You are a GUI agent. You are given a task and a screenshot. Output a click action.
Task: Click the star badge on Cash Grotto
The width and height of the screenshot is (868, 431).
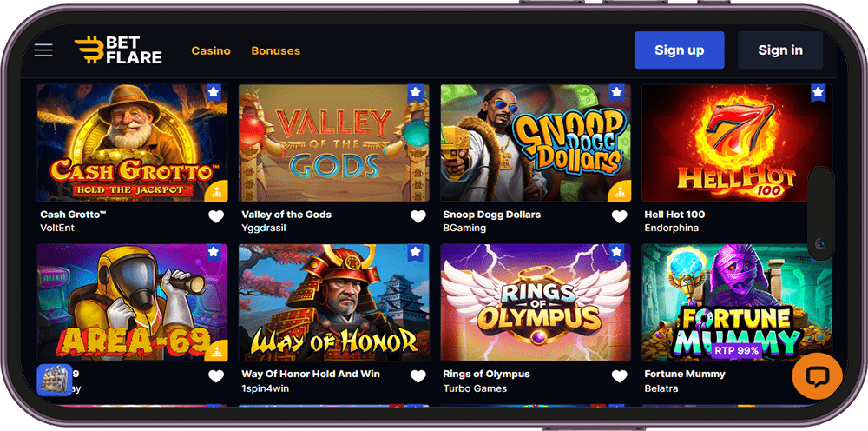214,93
